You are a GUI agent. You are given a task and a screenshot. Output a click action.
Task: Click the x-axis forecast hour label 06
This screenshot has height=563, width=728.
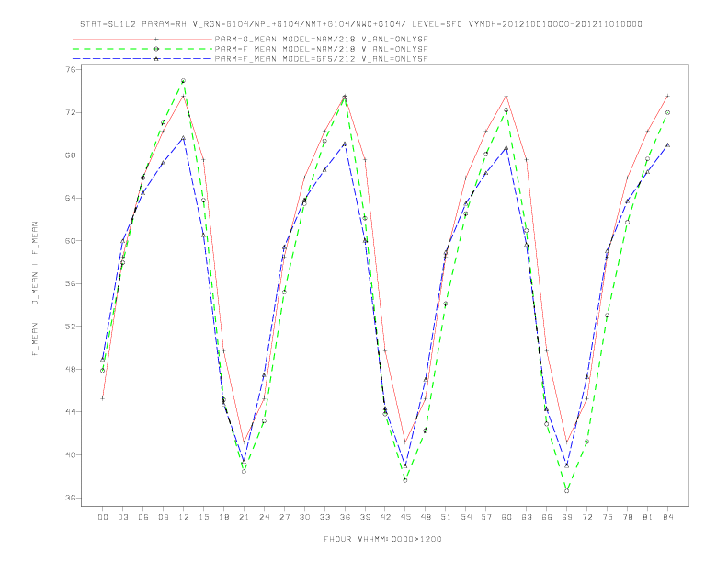click(143, 517)
